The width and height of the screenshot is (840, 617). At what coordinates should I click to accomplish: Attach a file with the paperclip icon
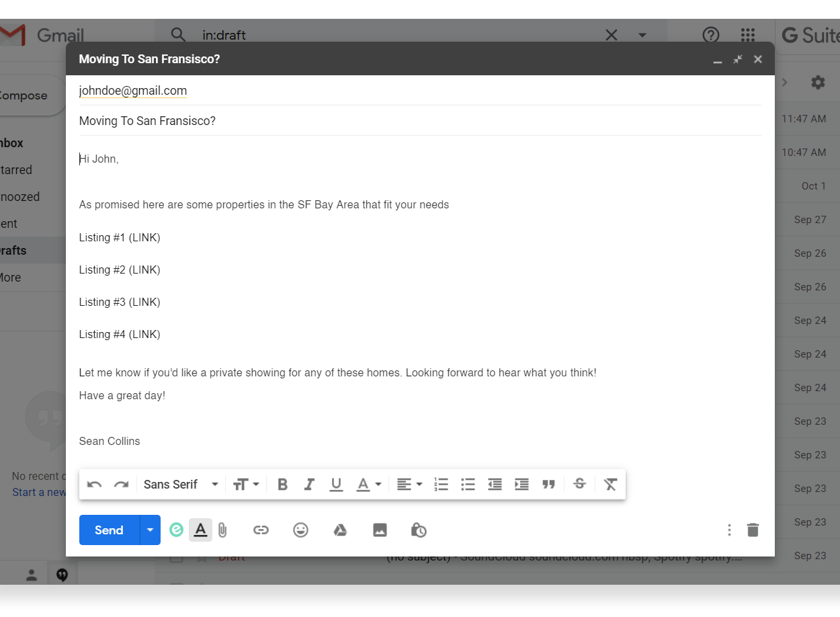pyautogui.click(x=222, y=530)
